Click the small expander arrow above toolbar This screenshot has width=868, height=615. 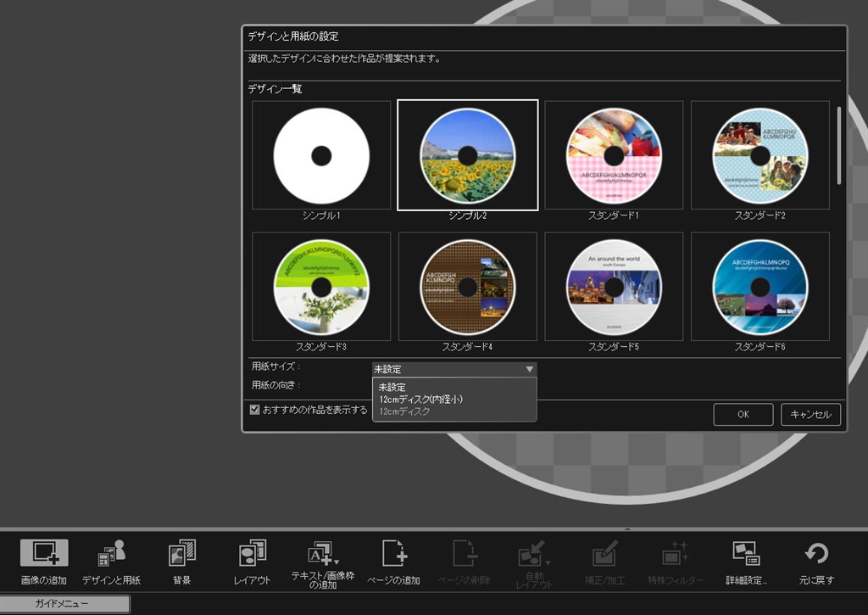[627, 528]
